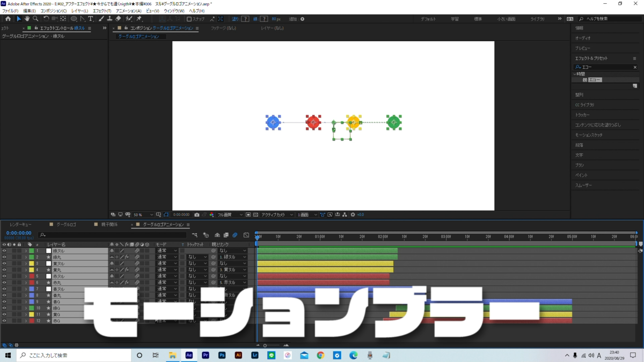Toggle the Snap (スナップ) checkbox
The height and width of the screenshot is (362, 644).
coord(189,19)
